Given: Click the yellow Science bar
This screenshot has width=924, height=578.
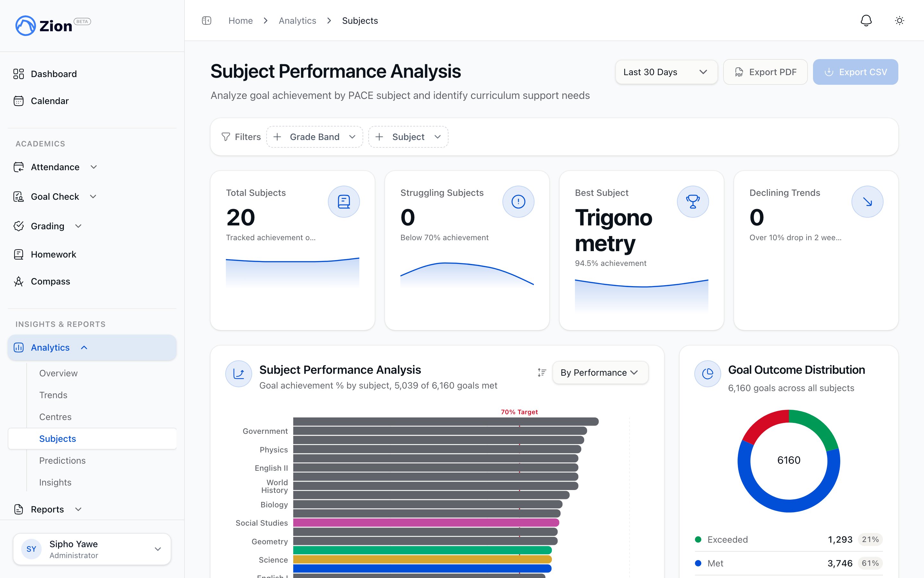Looking at the screenshot, I should pos(422,559).
